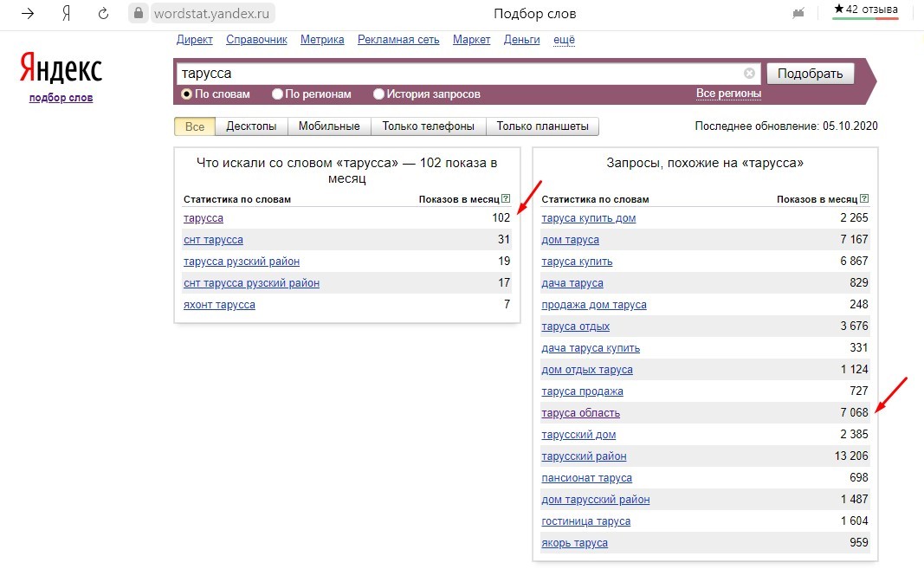Image resolution: width=924 pixels, height=582 pixels.
Task: Reload the page with the refresh icon
Action: coord(104,14)
